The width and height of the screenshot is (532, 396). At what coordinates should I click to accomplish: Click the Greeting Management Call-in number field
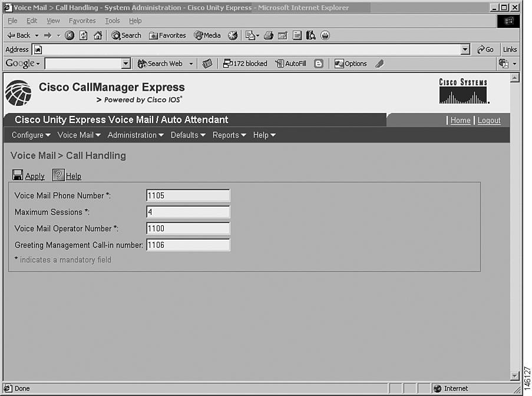188,245
